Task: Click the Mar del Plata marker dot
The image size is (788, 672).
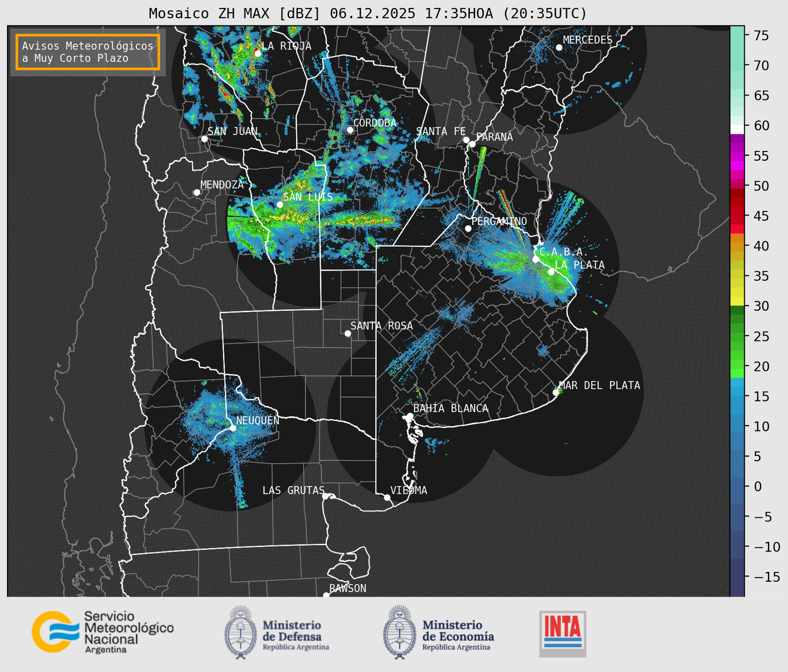Action: (555, 393)
